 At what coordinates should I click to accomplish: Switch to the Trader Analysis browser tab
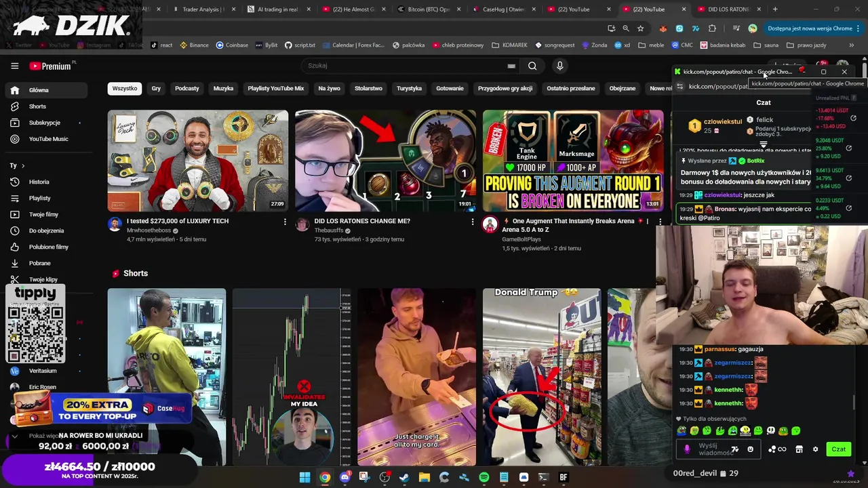205,9
